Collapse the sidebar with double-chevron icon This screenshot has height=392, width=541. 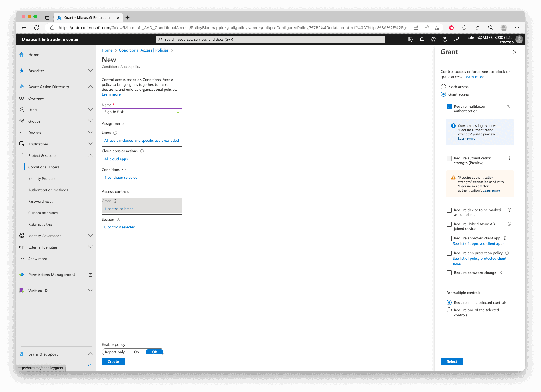pos(89,365)
